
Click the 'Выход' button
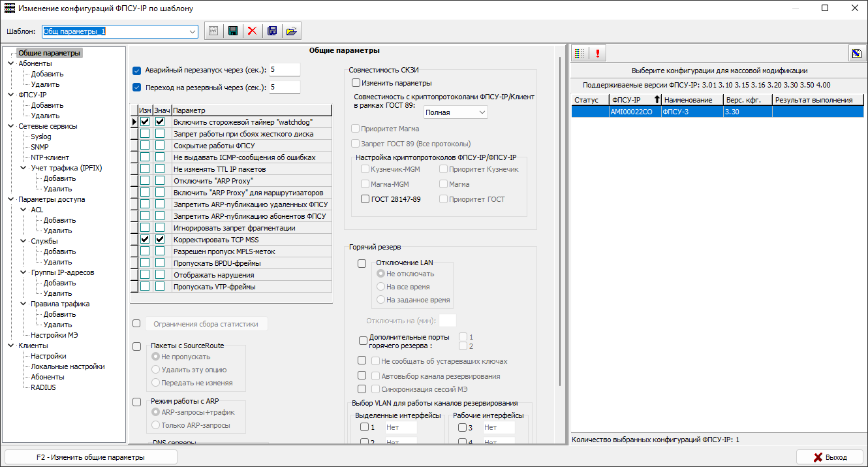point(829,457)
